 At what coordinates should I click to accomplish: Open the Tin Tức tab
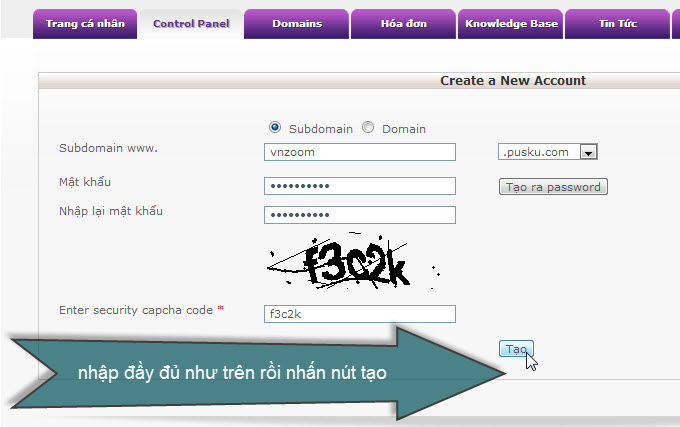618,24
